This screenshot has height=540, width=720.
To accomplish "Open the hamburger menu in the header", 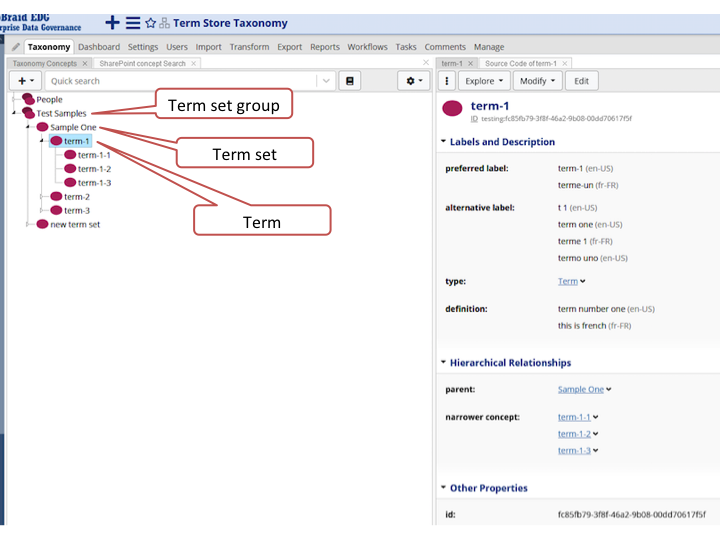I will pyautogui.click(x=133, y=22).
